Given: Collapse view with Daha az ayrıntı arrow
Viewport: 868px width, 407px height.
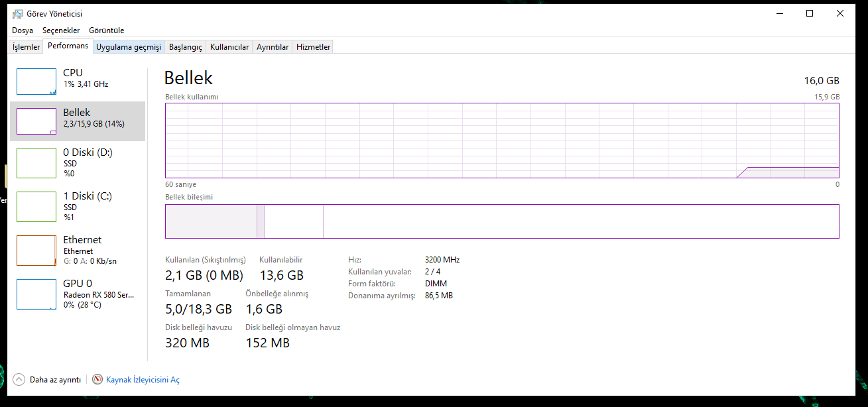Looking at the screenshot, I should 19,380.
